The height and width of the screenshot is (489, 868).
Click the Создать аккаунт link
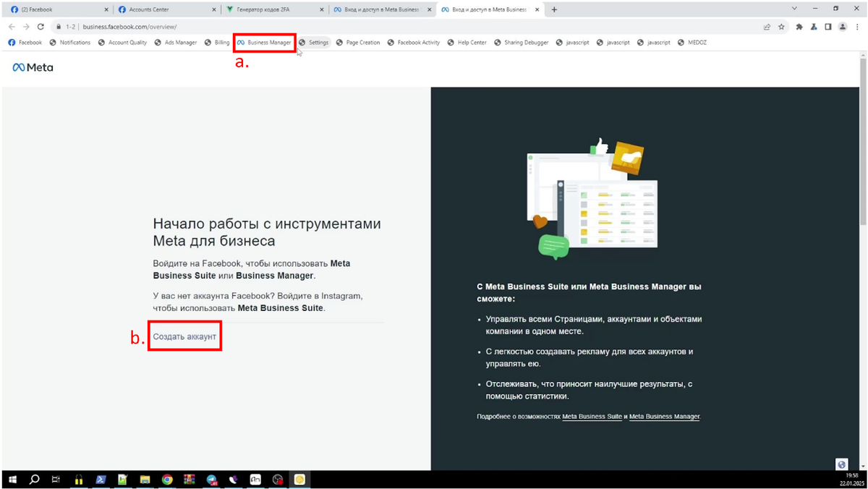point(184,337)
